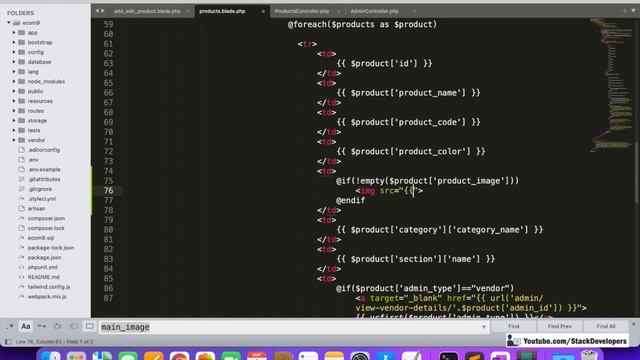Image resolution: width=640 pixels, height=360 pixels.
Task: Select the vendor folder
Action: [x=36, y=140]
